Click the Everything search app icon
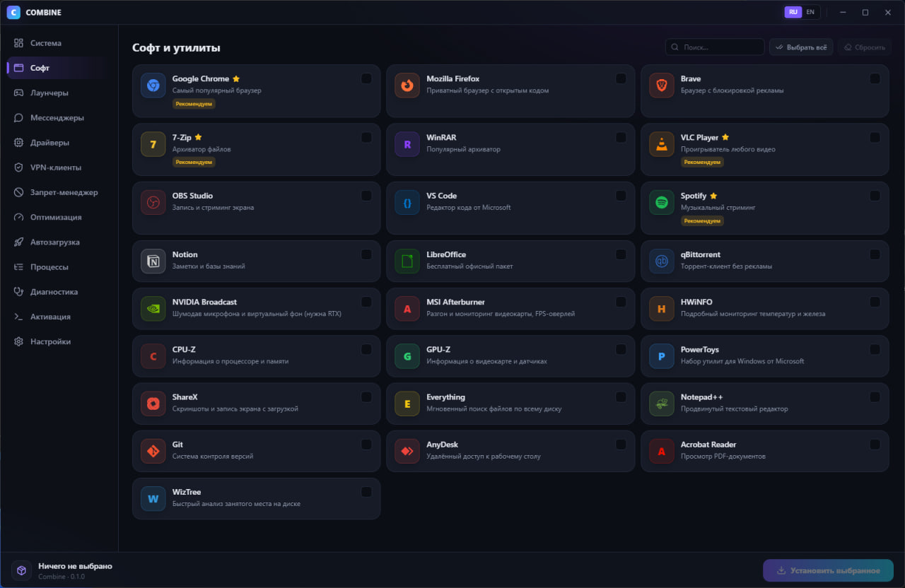The image size is (905, 588). [x=407, y=404]
